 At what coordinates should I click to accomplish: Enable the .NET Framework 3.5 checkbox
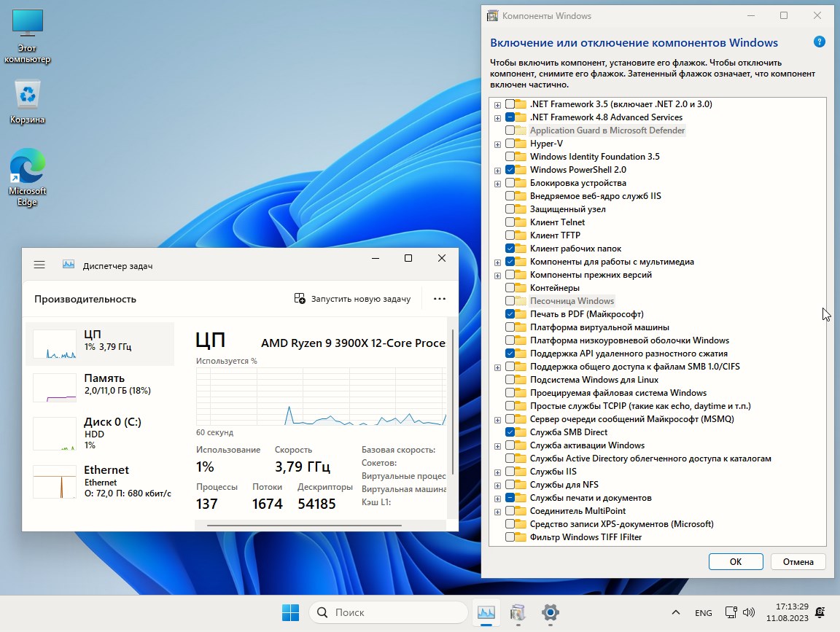[510, 104]
